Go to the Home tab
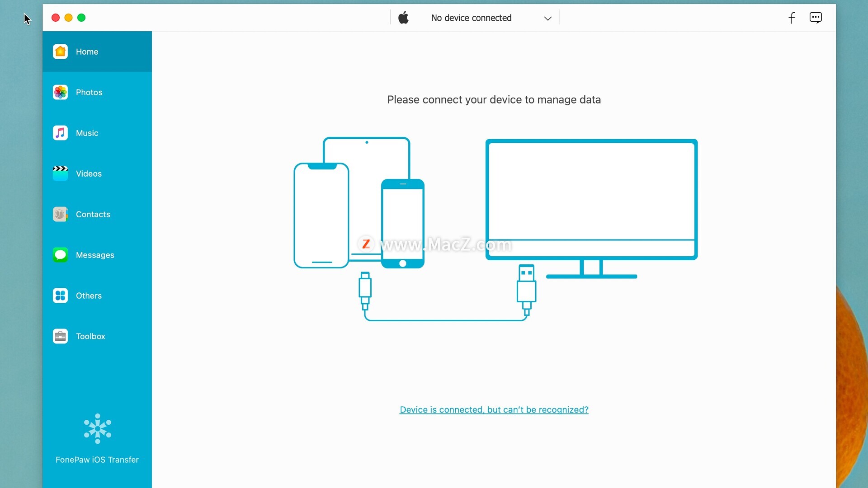 click(x=97, y=52)
